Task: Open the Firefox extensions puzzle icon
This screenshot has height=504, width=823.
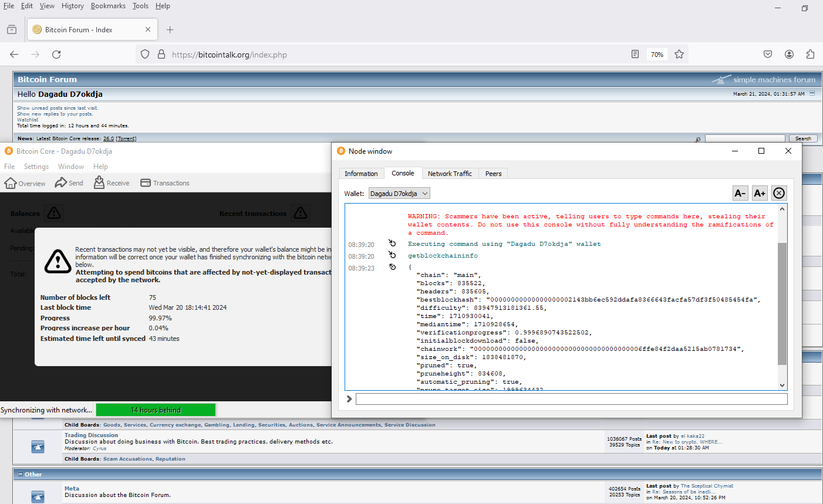Action: 810,54
